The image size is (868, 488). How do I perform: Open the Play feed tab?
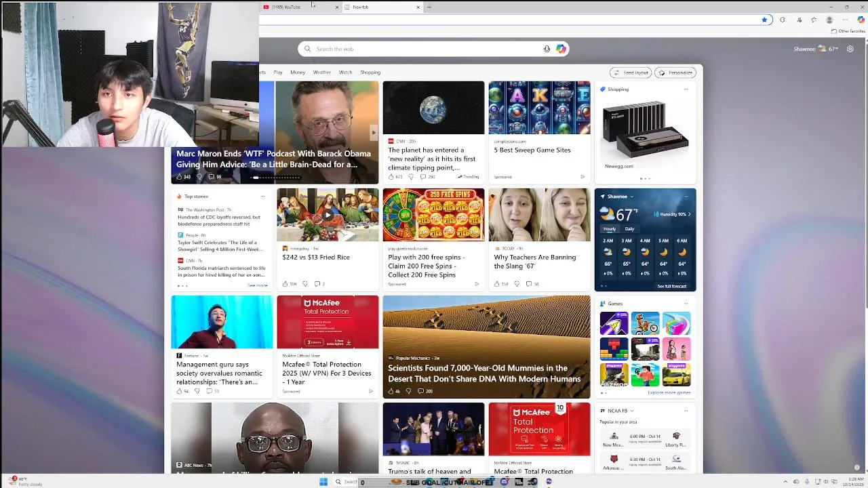[x=278, y=73]
